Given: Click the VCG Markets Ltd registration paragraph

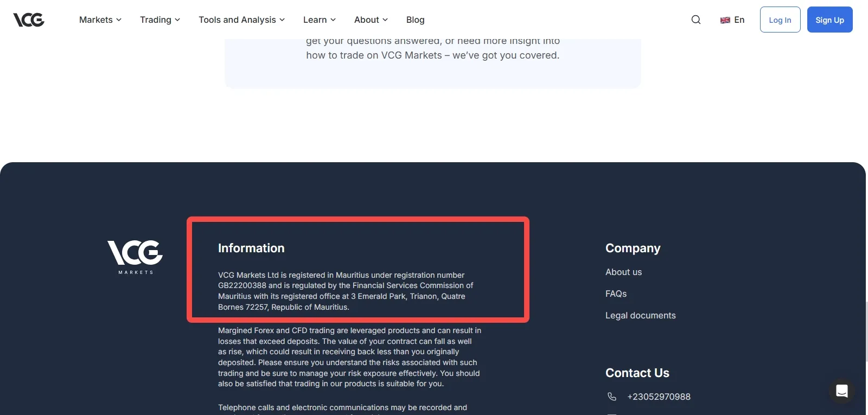Looking at the screenshot, I should point(346,291).
